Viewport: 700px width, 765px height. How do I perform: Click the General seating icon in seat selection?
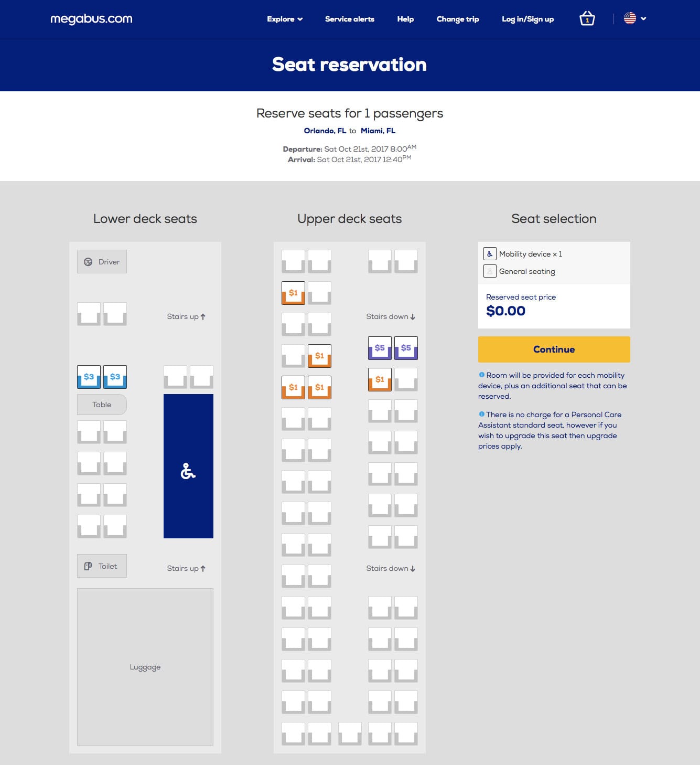pos(489,271)
